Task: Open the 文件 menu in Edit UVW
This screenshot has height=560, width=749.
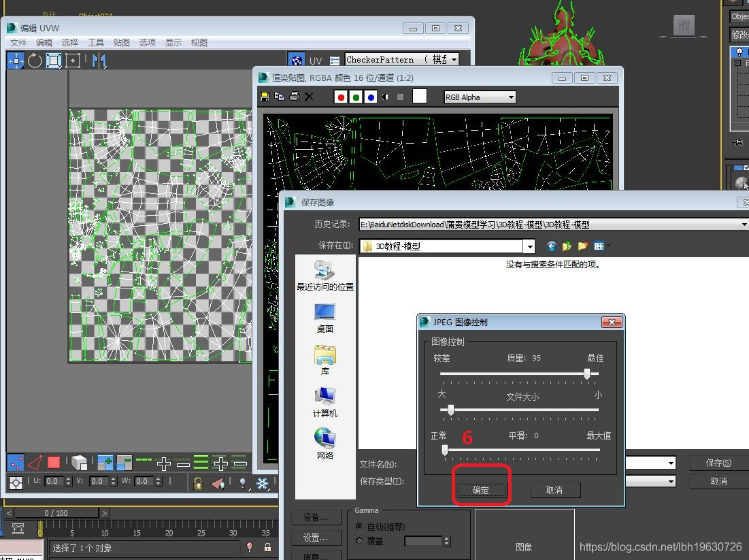Action: (x=18, y=42)
